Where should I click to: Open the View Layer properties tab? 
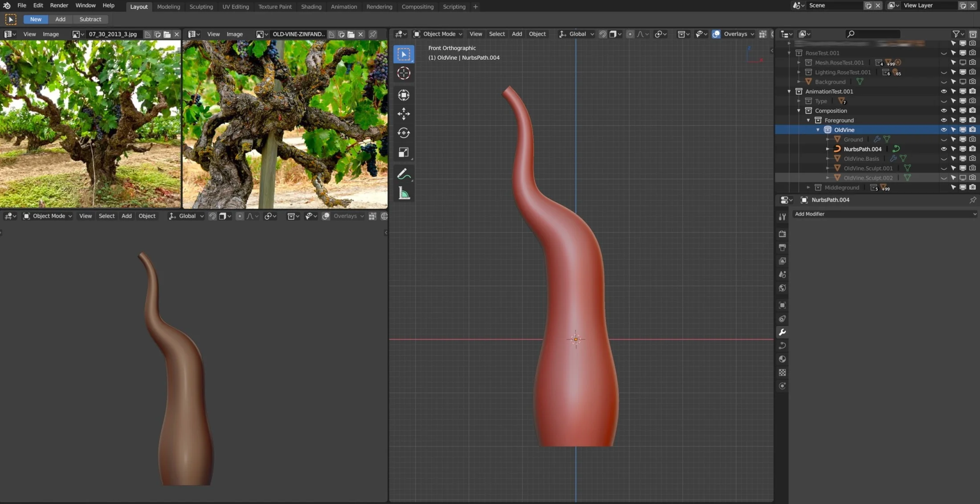(782, 261)
